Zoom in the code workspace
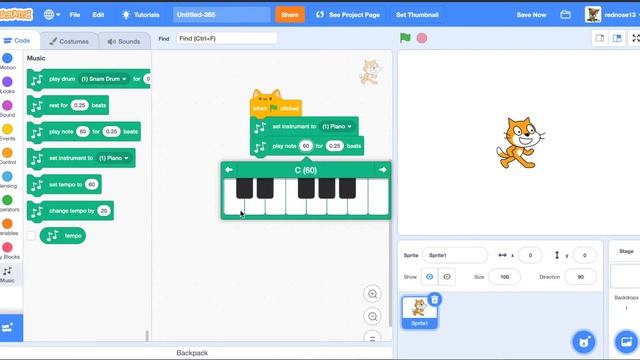The width and height of the screenshot is (640, 360). click(x=373, y=294)
